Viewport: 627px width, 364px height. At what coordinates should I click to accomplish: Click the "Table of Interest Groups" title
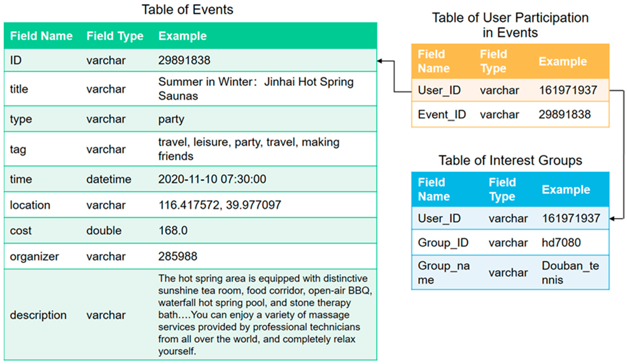[x=510, y=160]
